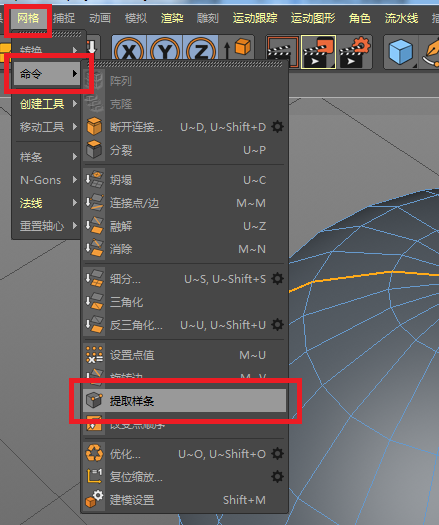Image resolution: width=439 pixels, height=525 pixels.
Task: Click the 反三角化 icon
Action: pos(94,324)
